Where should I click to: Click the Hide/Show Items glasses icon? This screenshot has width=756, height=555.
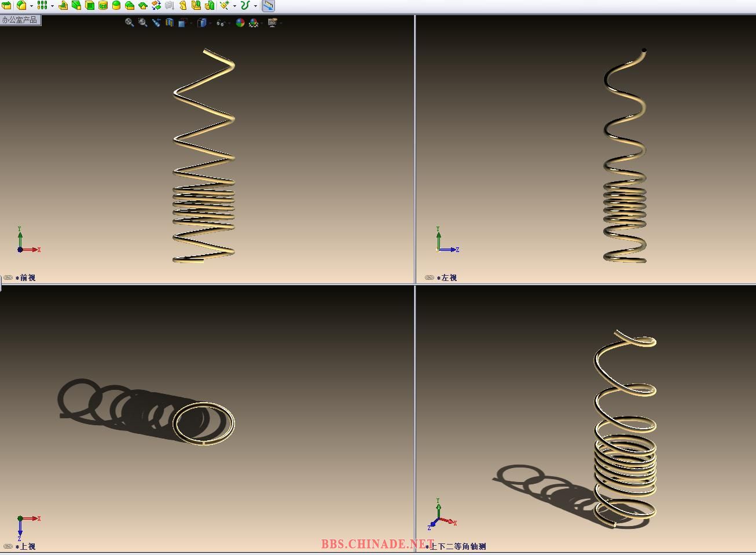click(221, 23)
